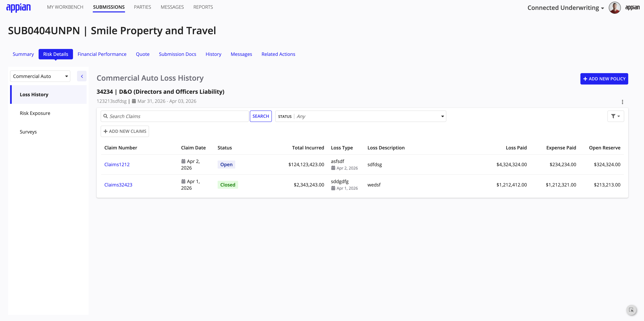Open the Commercial Auto dropdown
Screen dimensions: 644x321
(x=40, y=76)
